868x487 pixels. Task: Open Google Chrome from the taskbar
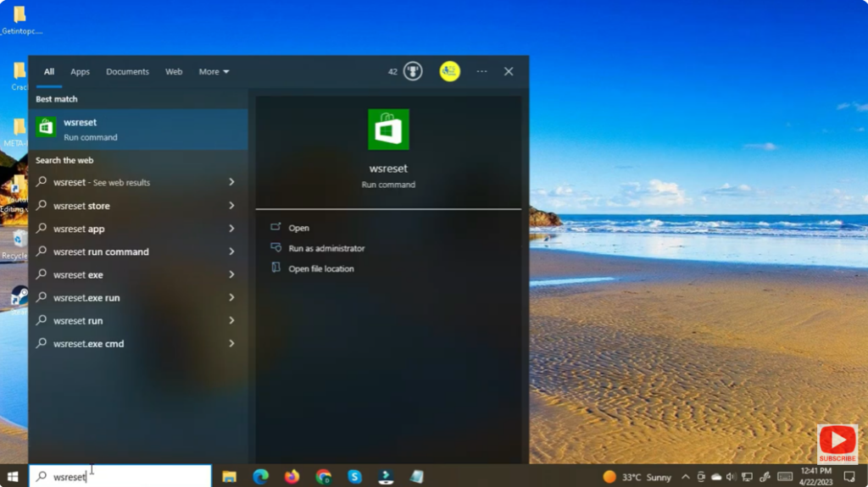click(323, 477)
